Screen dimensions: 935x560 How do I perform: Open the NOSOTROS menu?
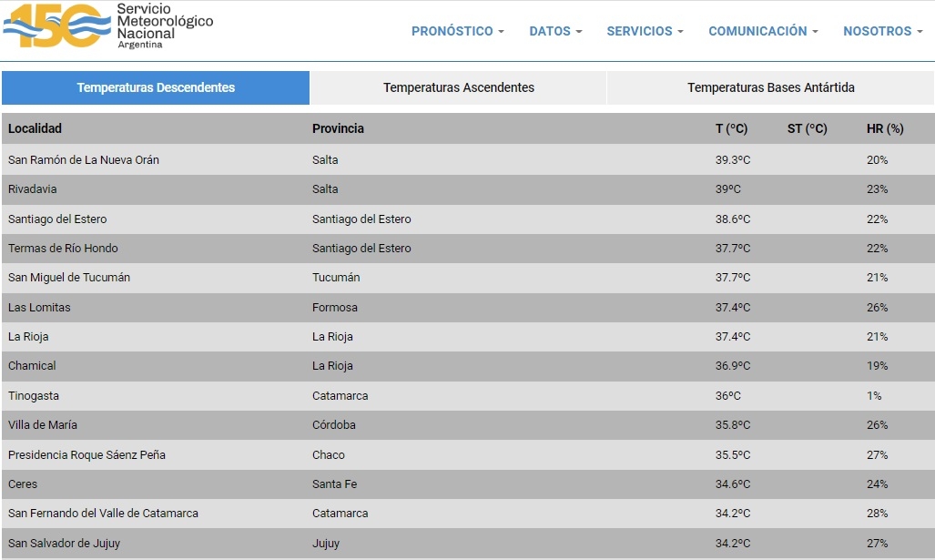pos(882,31)
